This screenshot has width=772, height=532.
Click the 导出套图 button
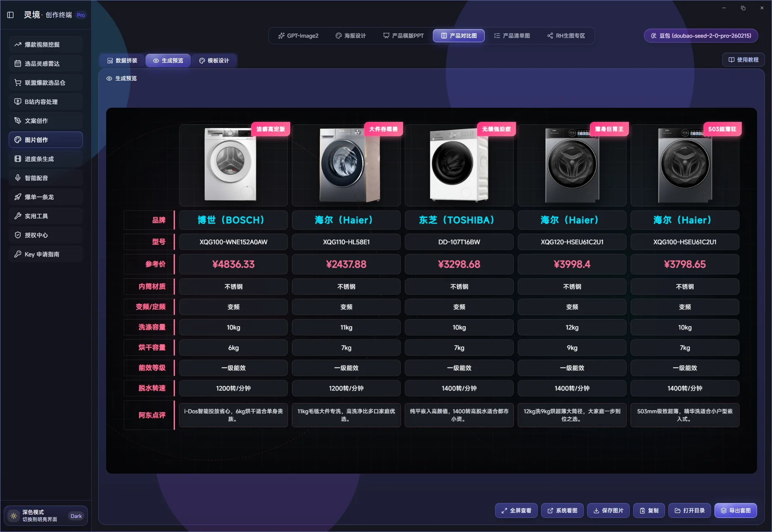(736, 510)
